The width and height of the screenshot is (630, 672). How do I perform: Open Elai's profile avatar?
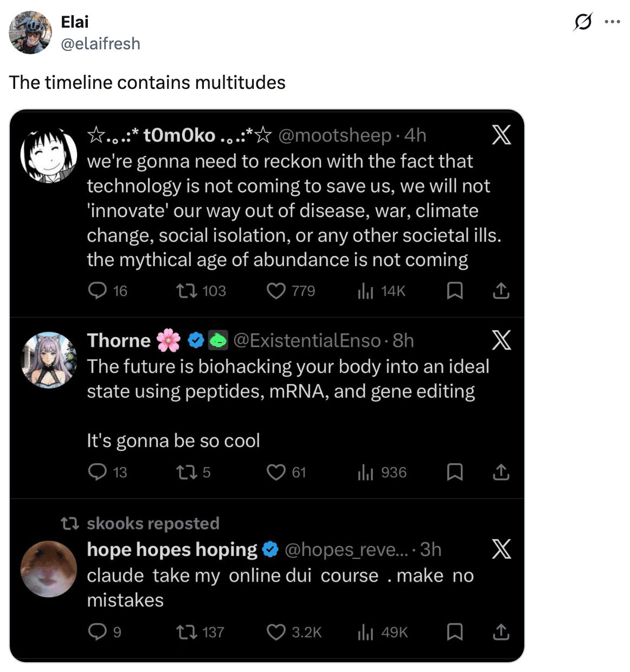click(x=30, y=33)
